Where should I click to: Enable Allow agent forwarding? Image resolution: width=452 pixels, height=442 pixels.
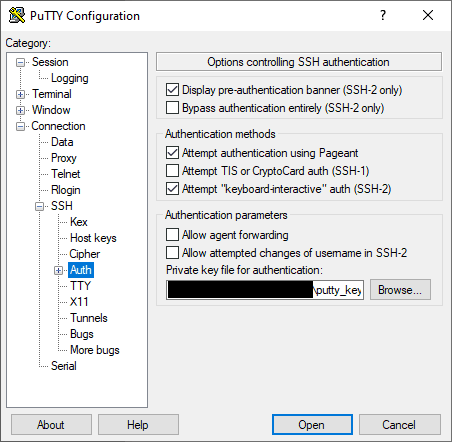click(172, 234)
